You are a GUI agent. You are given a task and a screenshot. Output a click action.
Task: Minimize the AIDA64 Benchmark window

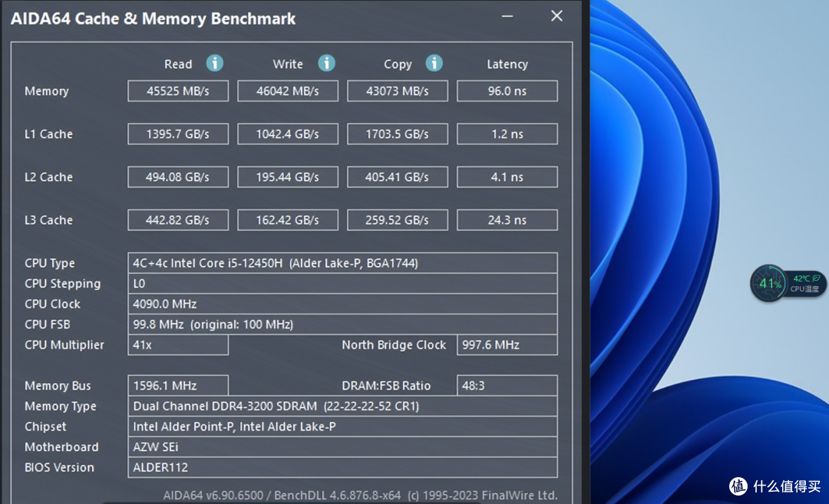pyautogui.click(x=507, y=16)
